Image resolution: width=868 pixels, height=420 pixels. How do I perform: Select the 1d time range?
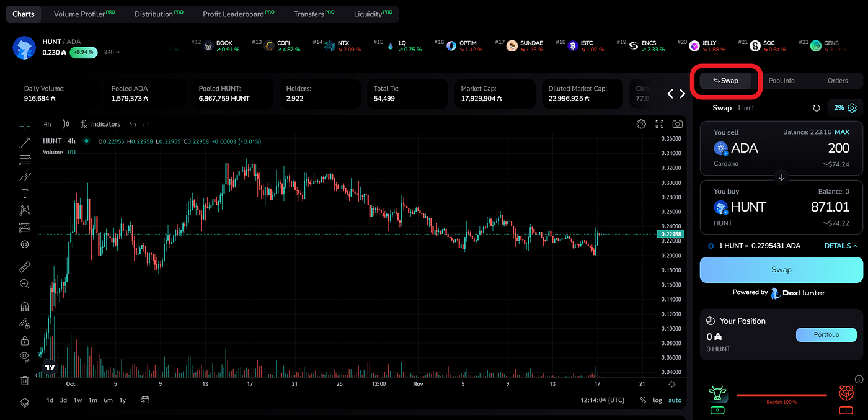pos(50,400)
